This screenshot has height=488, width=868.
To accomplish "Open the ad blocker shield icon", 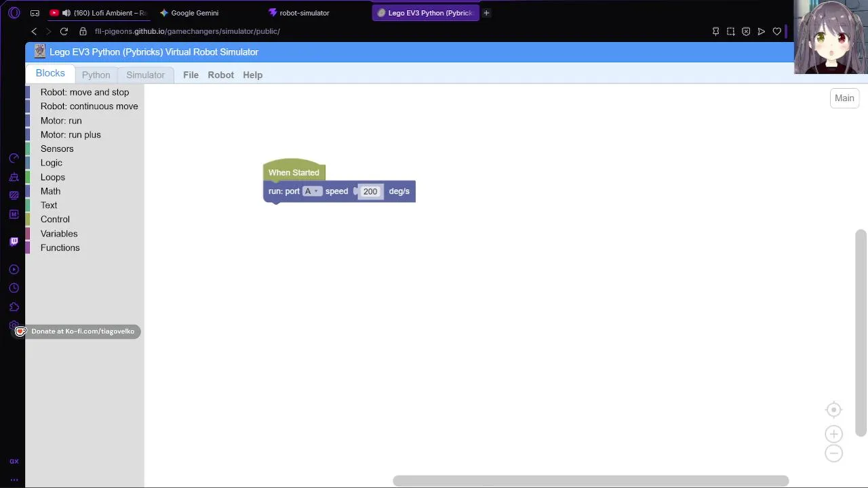I will click(746, 31).
